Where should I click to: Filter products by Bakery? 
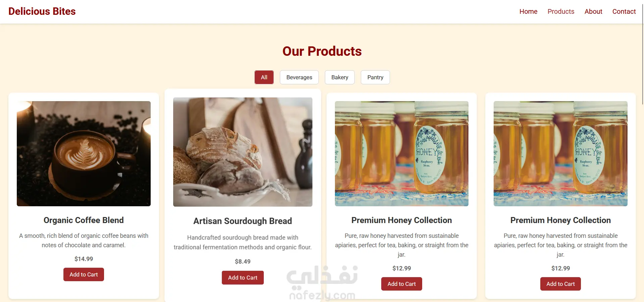(x=340, y=77)
